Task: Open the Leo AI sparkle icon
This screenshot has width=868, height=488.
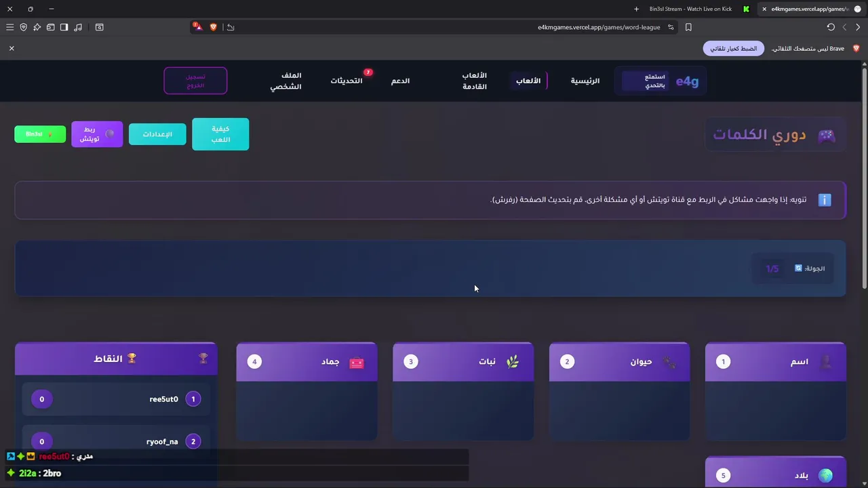Action: pyautogui.click(x=37, y=27)
